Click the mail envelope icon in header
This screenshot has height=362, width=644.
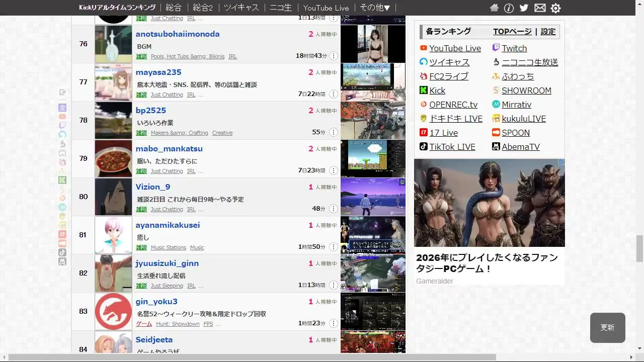click(540, 8)
